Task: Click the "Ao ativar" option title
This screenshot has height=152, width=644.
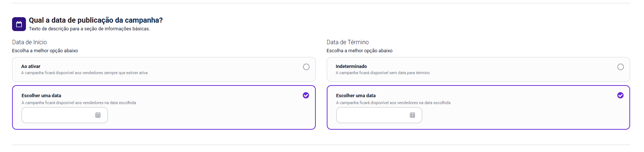Action: 31,66
